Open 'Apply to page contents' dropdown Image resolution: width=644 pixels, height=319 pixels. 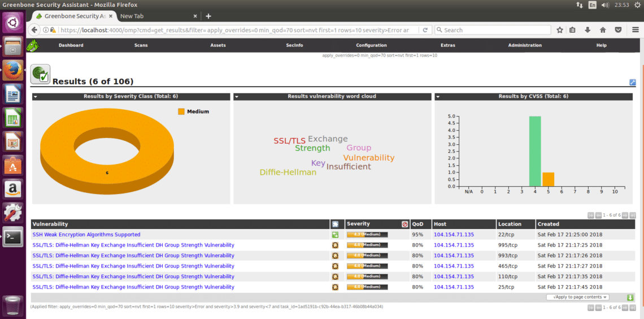click(577, 297)
